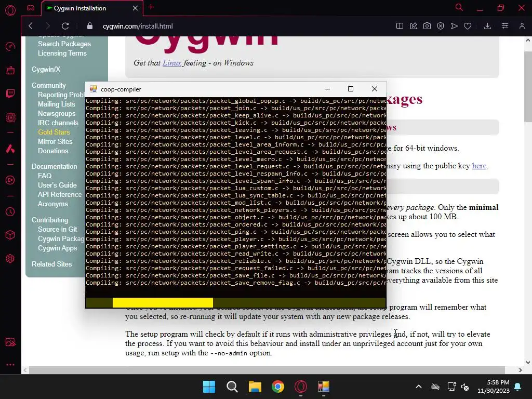The height and width of the screenshot is (399, 532).
Task: Take a snapshot with camera icon
Action: point(427,26)
